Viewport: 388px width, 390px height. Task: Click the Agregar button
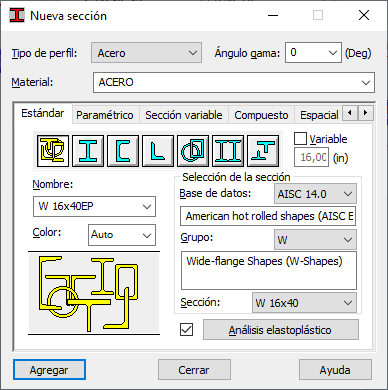pyautogui.click(x=49, y=370)
